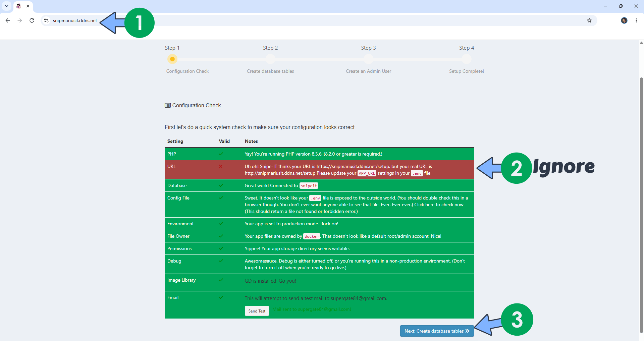Click the checkmark in File Owner row
Screen dimensions: 644x341
tap(221, 236)
